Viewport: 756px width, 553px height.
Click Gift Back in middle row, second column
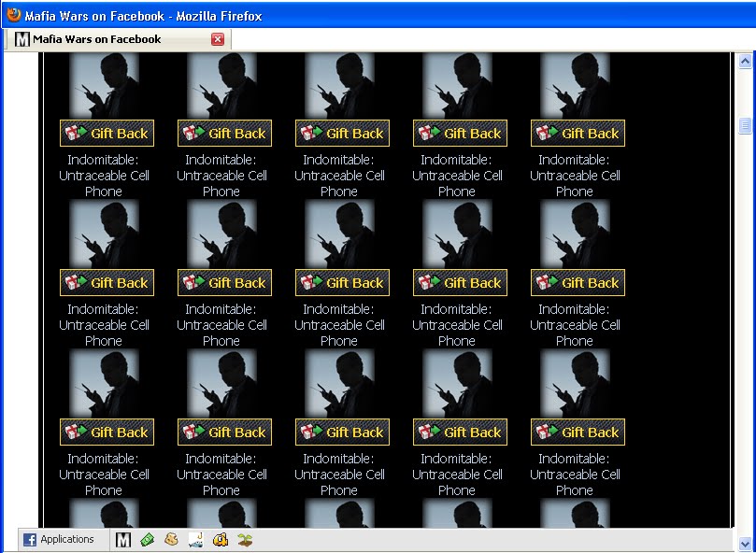click(x=224, y=282)
